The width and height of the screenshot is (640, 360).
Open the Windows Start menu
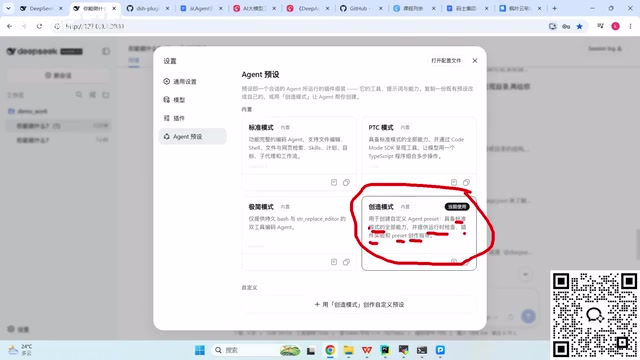[x=200, y=350]
